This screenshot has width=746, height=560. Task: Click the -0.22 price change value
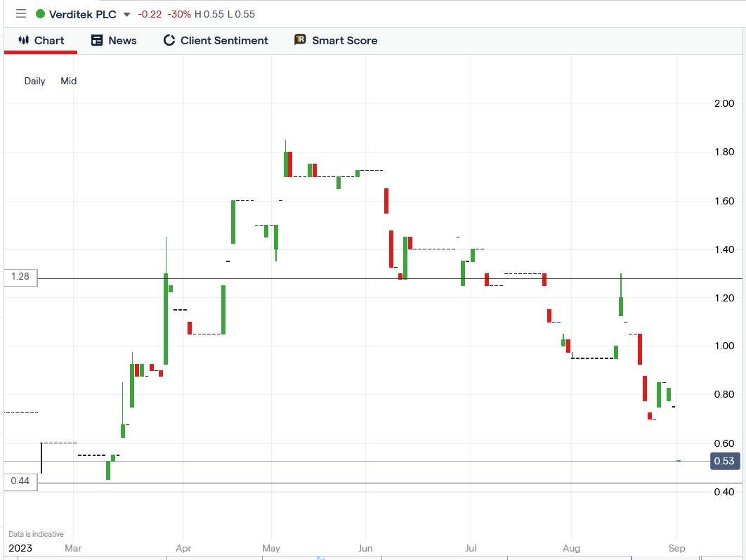tap(150, 14)
